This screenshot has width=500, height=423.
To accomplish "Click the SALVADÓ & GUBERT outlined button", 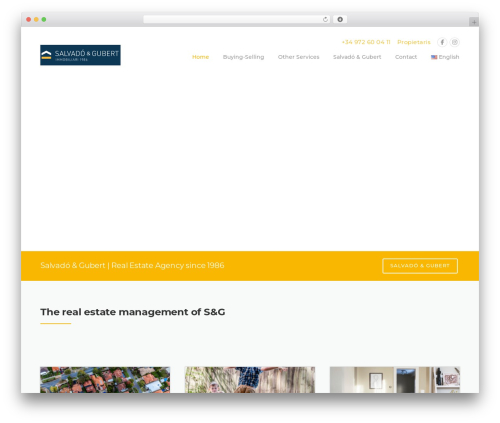I will coord(420,266).
